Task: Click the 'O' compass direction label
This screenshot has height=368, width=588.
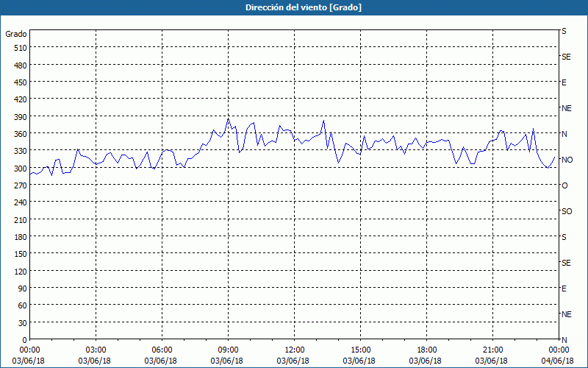Action: click(x=564, y=185)
